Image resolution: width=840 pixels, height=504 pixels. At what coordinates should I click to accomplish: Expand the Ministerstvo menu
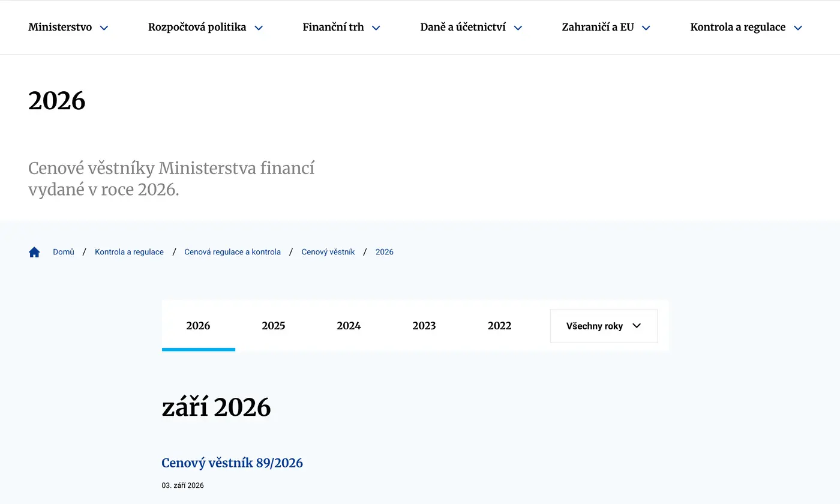click(x=68, y=27)
